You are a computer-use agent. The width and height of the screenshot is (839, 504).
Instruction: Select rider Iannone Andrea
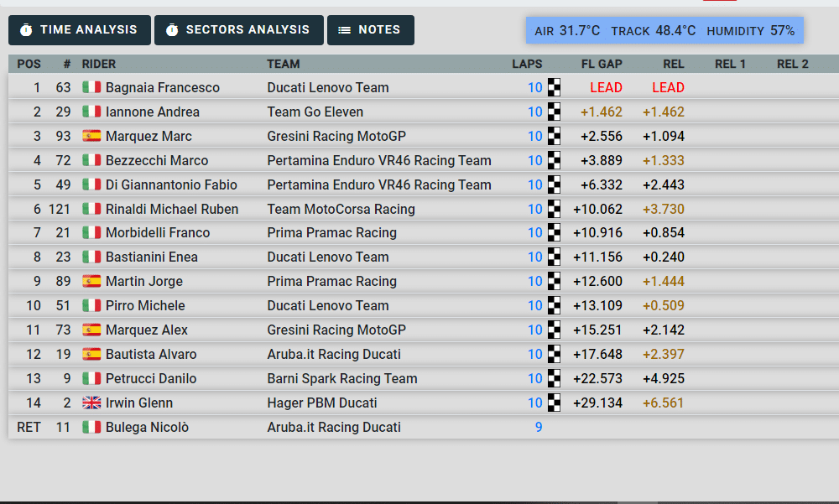(x=152, y=112)
